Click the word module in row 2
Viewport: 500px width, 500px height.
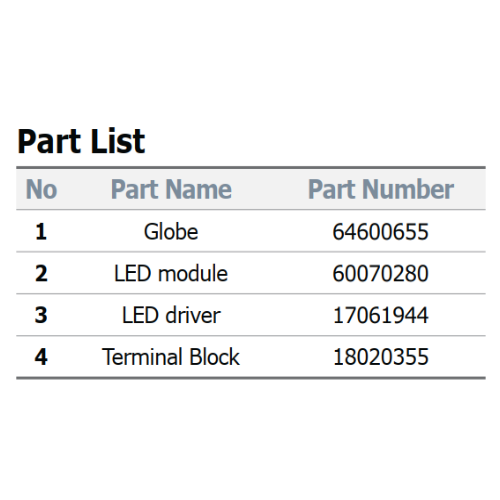pos(193,273)
